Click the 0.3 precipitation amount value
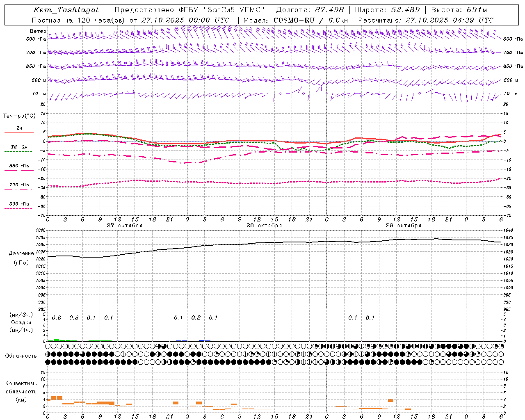 pos(74,318)
